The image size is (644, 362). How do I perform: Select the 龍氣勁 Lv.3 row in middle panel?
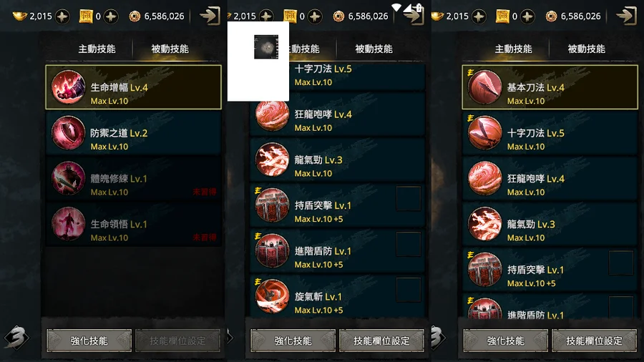[337, 160]
